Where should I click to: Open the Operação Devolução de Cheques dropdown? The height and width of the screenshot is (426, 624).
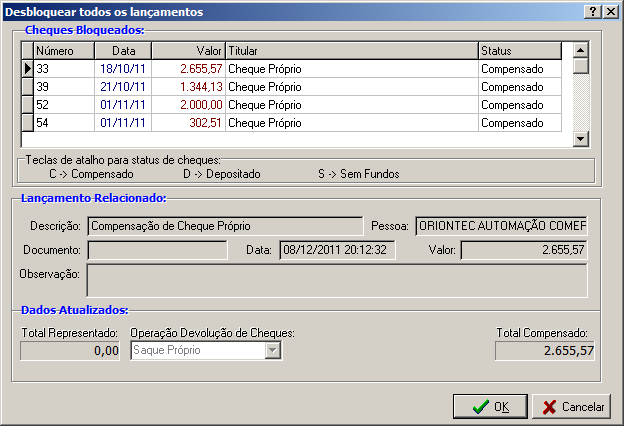click(272, 350)
